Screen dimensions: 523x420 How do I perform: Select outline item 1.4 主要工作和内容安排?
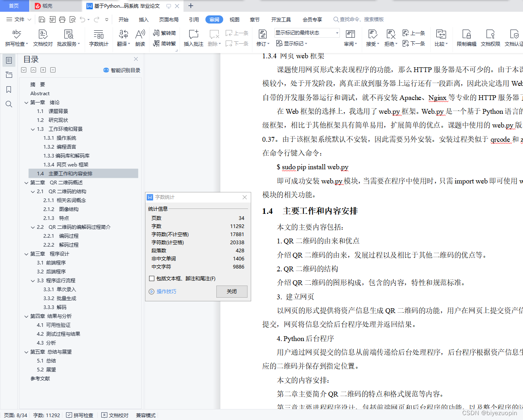point(83,174)
